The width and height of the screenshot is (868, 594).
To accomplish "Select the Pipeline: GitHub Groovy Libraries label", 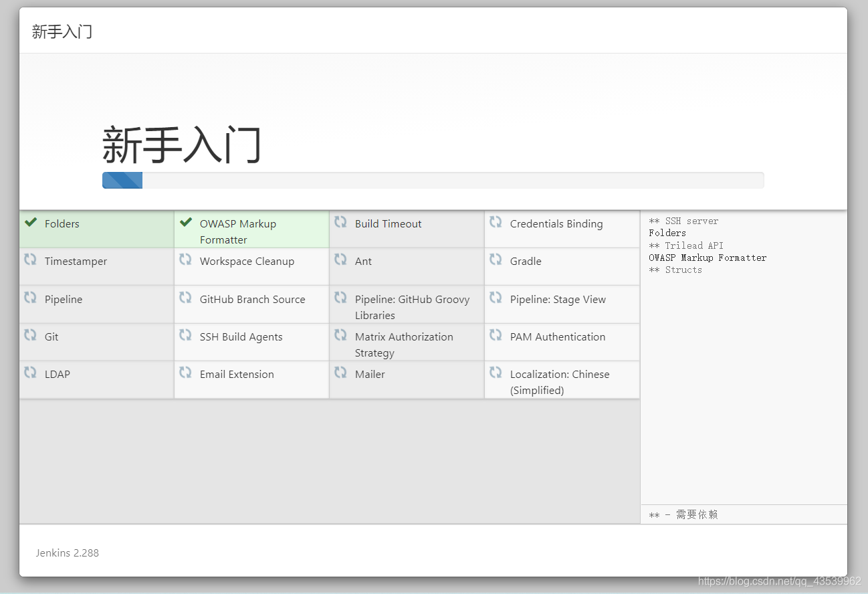I will point(412,308).
